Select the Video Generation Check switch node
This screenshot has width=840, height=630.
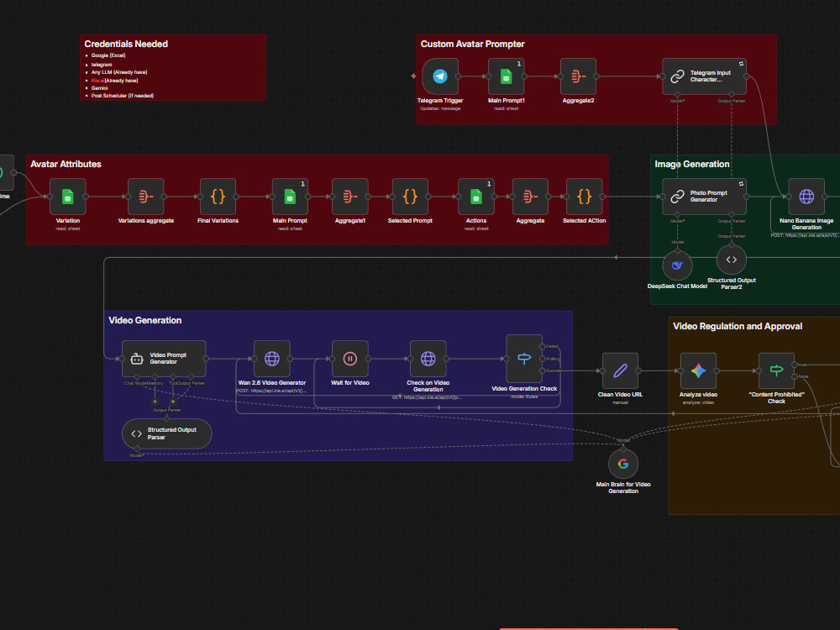[524, 359]
